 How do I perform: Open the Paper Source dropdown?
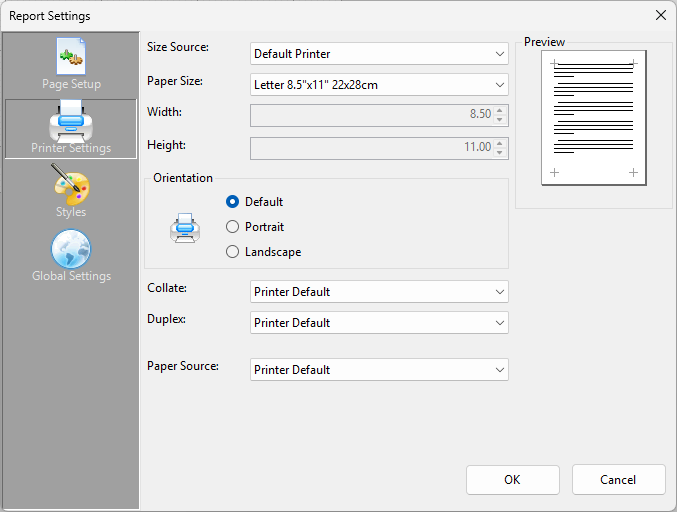[x=379, y=370]
